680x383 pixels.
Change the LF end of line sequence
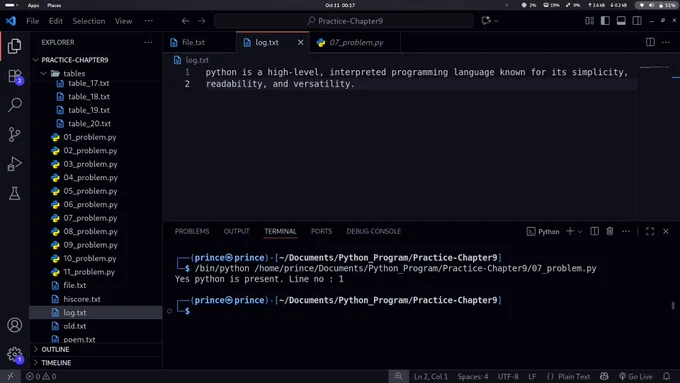(x=532, y=376)
